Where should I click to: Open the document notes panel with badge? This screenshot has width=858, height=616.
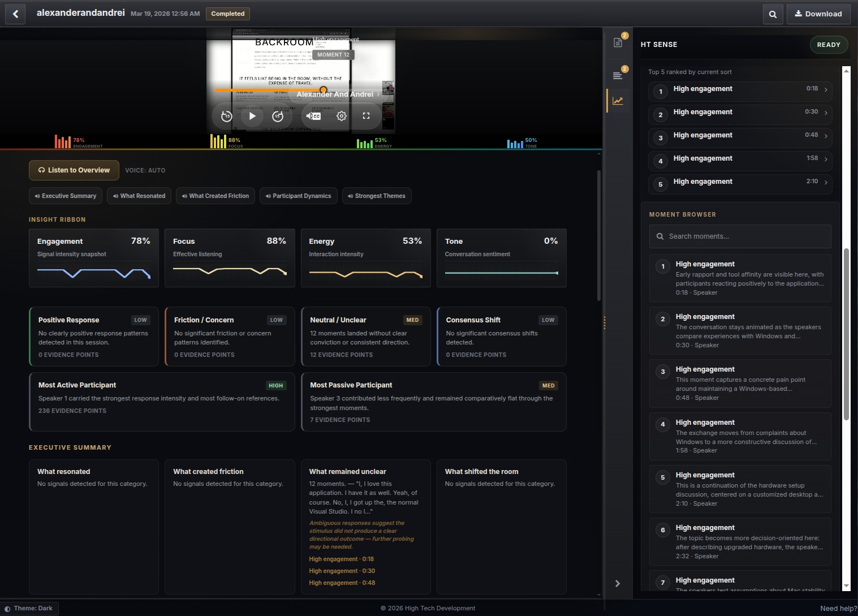click(618, 42)
